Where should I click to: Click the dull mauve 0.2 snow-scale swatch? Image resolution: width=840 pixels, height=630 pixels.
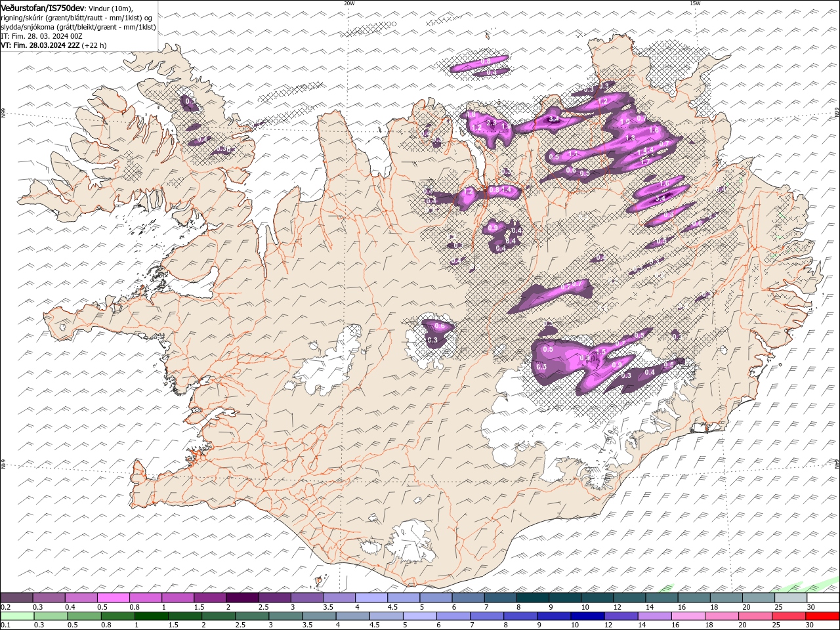click(x=16, y=598)
